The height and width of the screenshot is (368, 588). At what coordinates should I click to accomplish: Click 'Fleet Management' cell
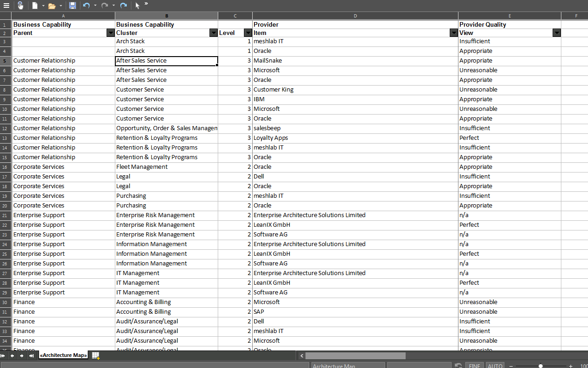[x=166, y=167]
